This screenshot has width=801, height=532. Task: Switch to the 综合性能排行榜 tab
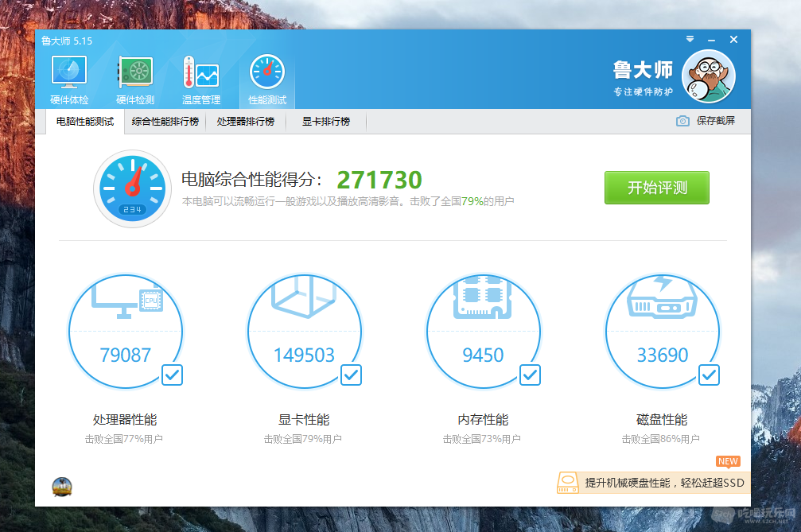(x=165, y=122)
